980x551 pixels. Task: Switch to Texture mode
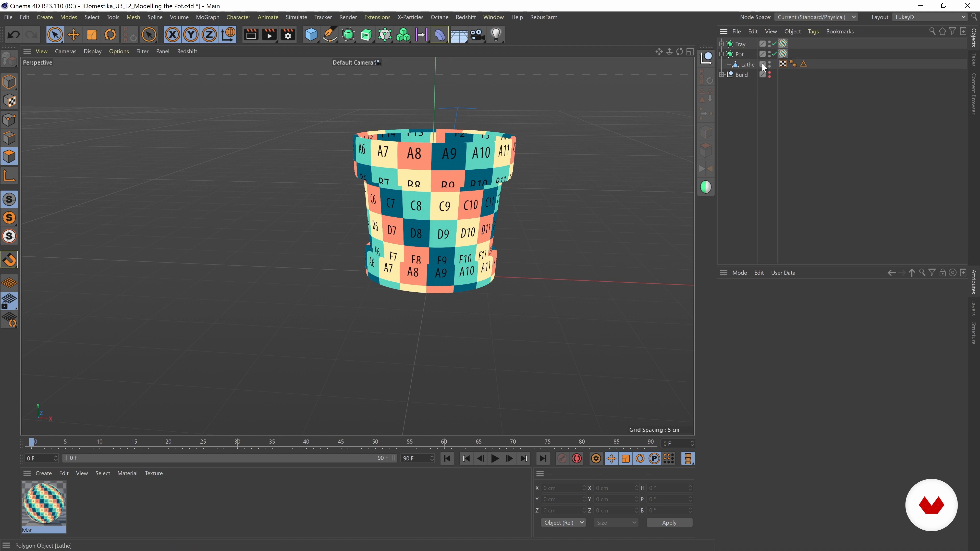click(9, 101)
